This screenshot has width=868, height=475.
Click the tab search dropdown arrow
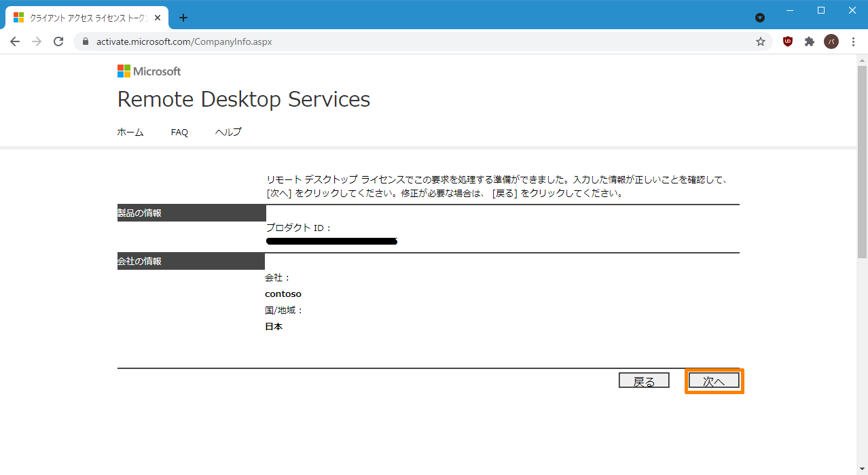click(760, 18)
